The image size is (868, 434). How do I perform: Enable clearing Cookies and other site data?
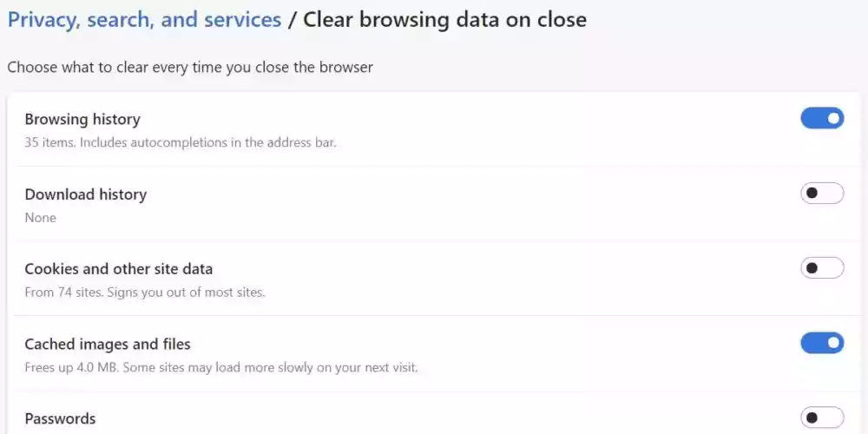click(x=821, y=268)
